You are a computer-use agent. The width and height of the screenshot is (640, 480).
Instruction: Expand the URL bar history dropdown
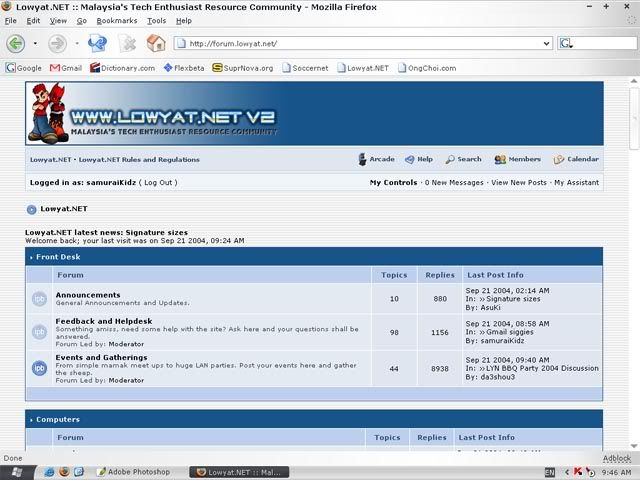point(546,43)
